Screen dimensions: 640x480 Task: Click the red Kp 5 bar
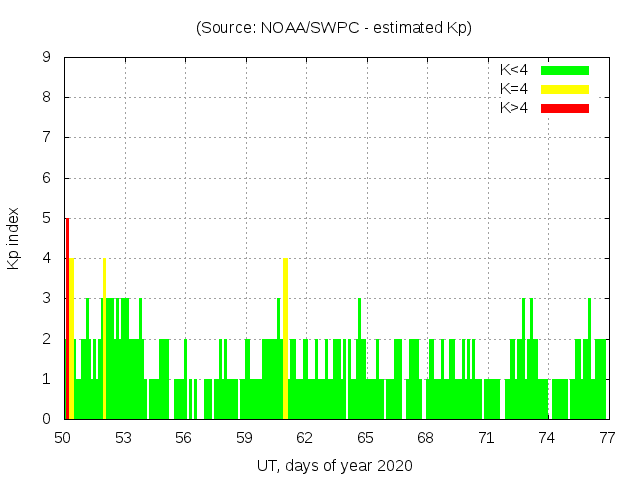pos(67,320)
